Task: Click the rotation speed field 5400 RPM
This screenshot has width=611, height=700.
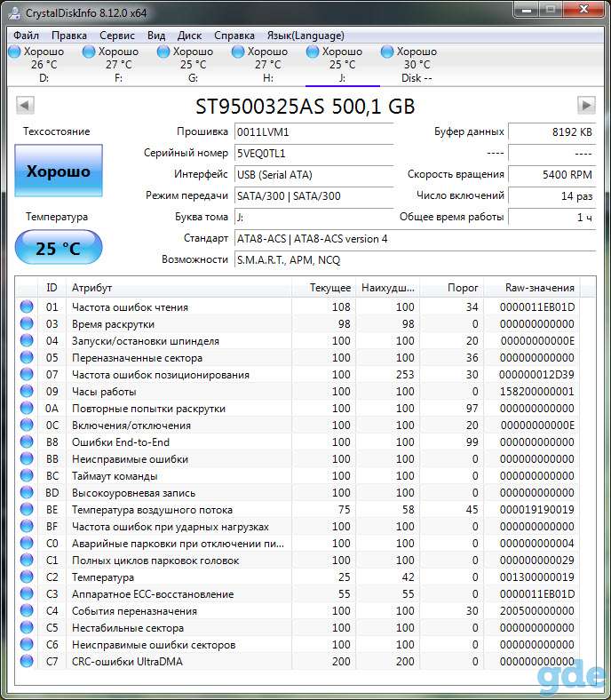Action: pos(552,174)
